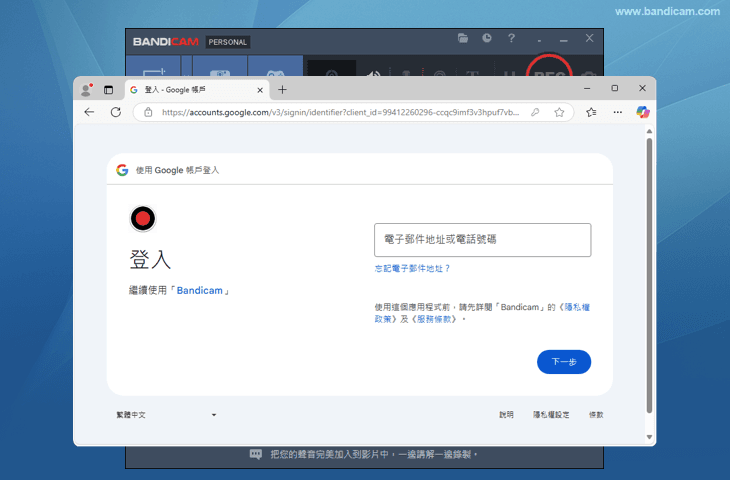Minimize the Edge browser window

[x=587, y=88]
